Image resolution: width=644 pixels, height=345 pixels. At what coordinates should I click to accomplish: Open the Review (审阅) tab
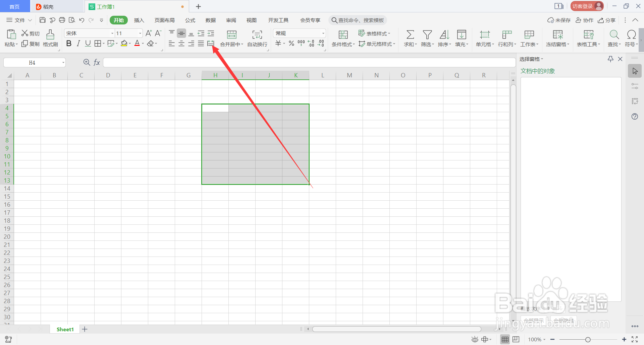[x=231, y=20]
